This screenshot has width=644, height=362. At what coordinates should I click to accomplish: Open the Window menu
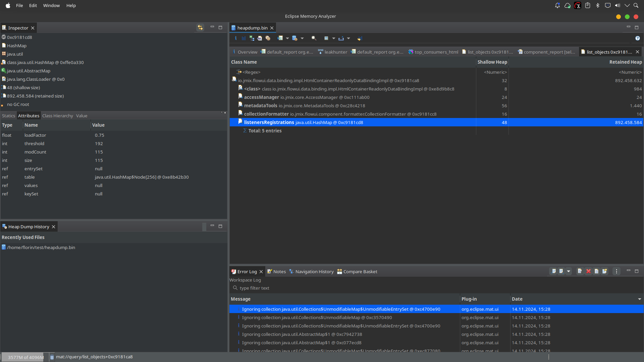[x=51, y=5]
